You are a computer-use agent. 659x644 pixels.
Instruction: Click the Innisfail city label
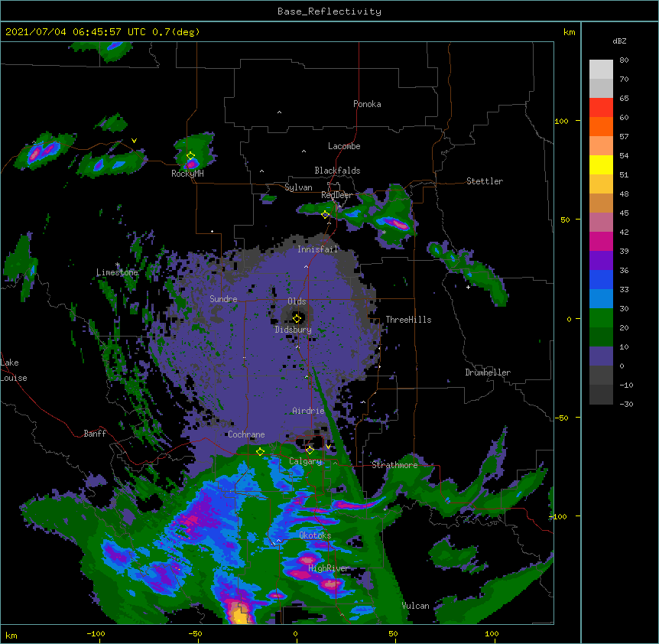[x=318, y=249]
